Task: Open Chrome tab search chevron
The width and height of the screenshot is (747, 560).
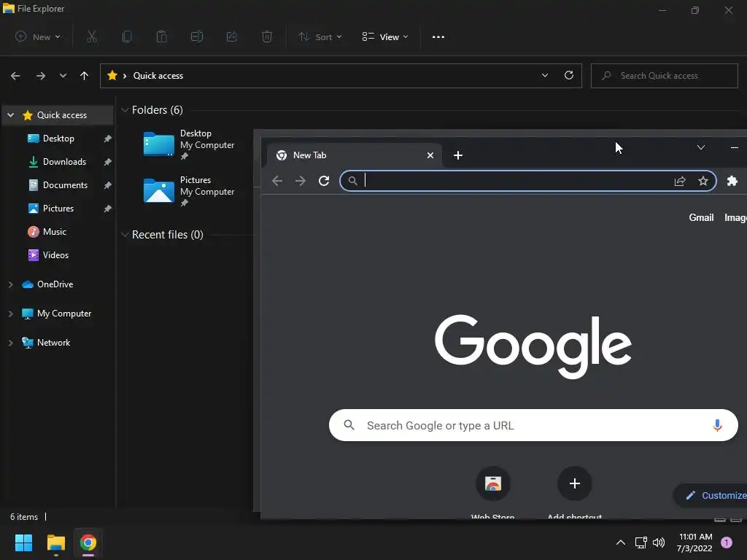Action: click(x=701, y=147)
